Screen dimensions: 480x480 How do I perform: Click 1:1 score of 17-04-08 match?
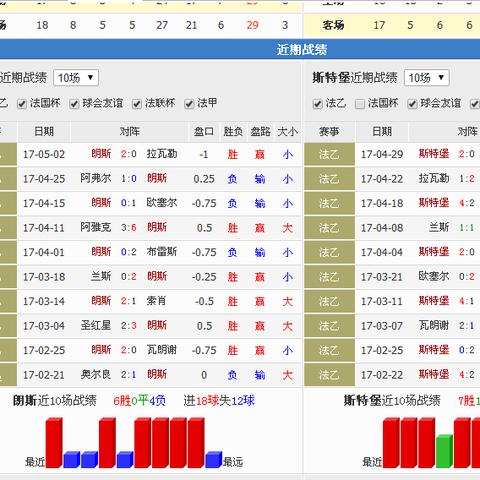(467, 228)
